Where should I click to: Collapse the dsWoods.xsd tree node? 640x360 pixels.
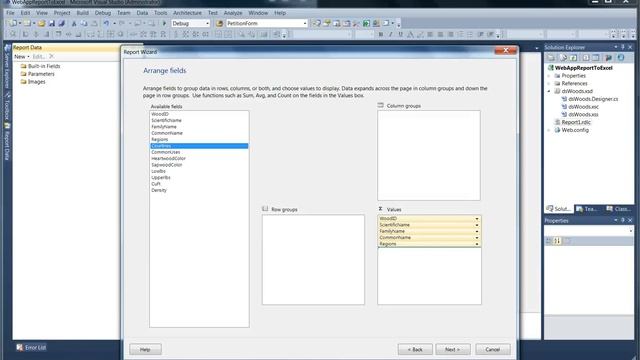click(x=549, y=91)
